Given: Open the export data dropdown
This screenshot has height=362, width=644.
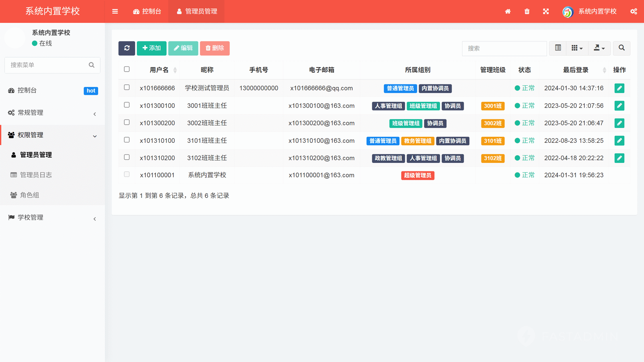Looking at the screenshot, I should [599, 48].
